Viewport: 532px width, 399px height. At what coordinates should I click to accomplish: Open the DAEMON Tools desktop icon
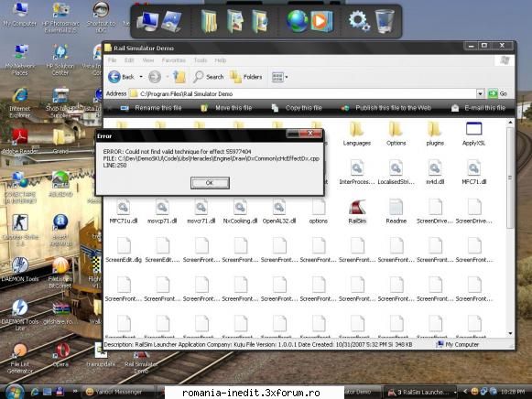click(20, 270)
